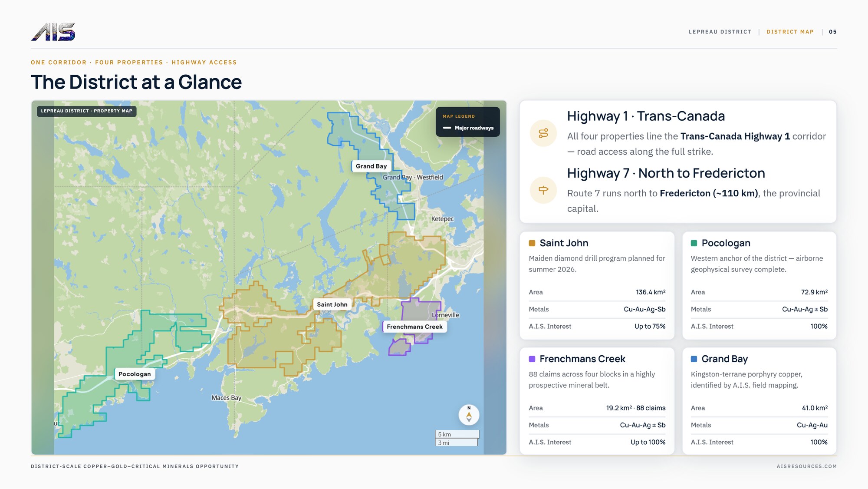Click the AIS logo in the header
This screenshot has width=868, height=489.
(53, 32)
